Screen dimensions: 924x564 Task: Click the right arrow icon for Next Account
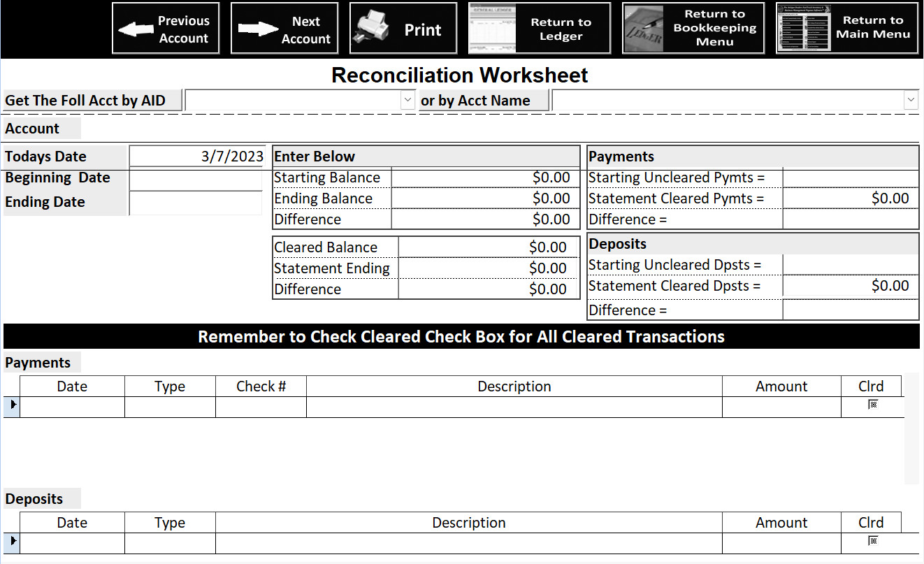[258, 29]
